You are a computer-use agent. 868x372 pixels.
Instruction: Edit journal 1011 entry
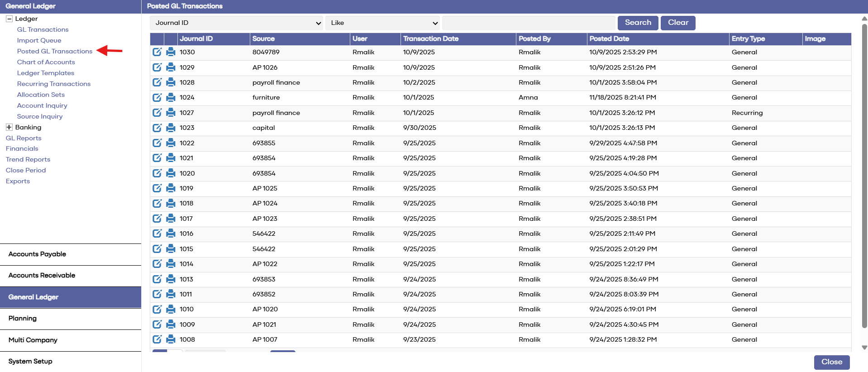pyautogui.click(x=157, y=294)
